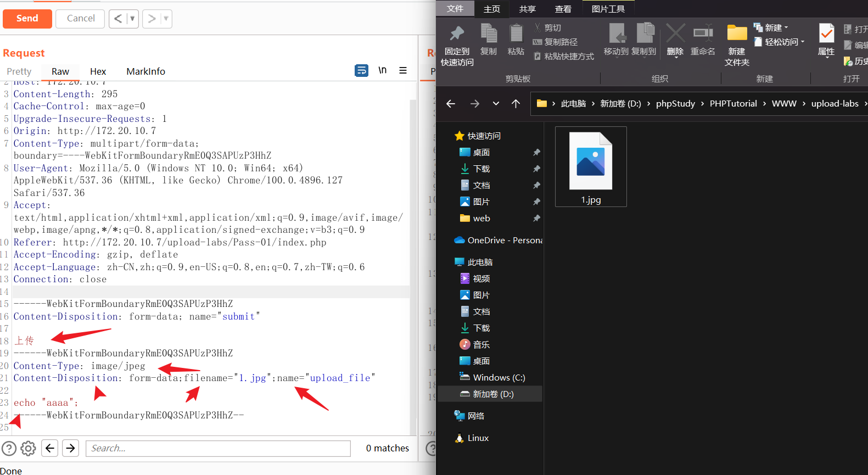Image resolution: width=868 pixels, height=475 pixels.
Task: Jump to next search match arrow
Action: pos(71,449)
